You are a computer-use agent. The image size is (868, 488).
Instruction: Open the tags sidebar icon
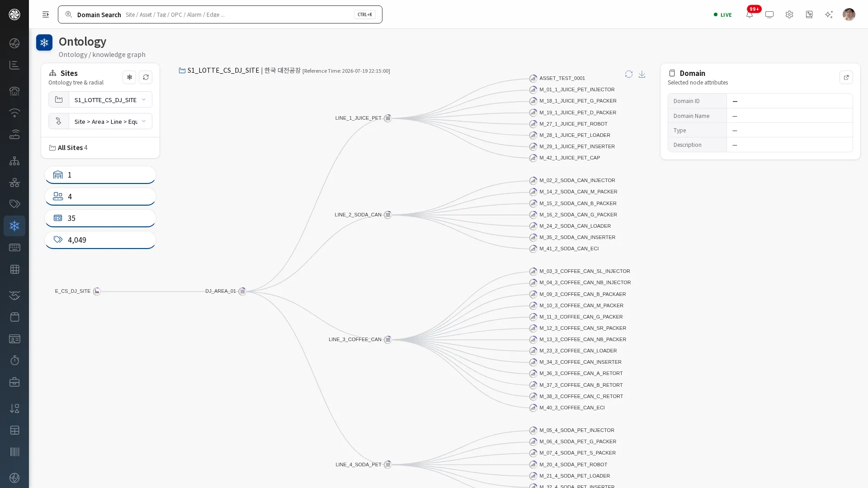coord(14,204)
